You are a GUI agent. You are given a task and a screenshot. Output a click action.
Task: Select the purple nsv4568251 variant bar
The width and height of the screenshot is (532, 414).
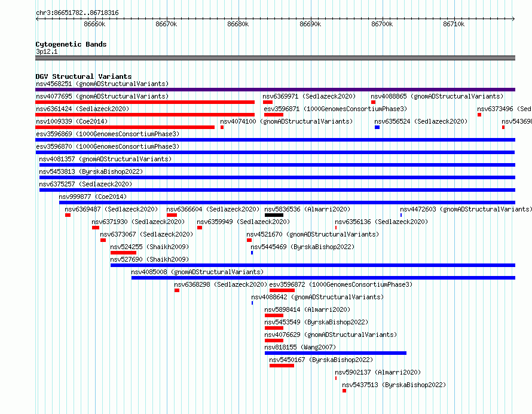(275, 90)
